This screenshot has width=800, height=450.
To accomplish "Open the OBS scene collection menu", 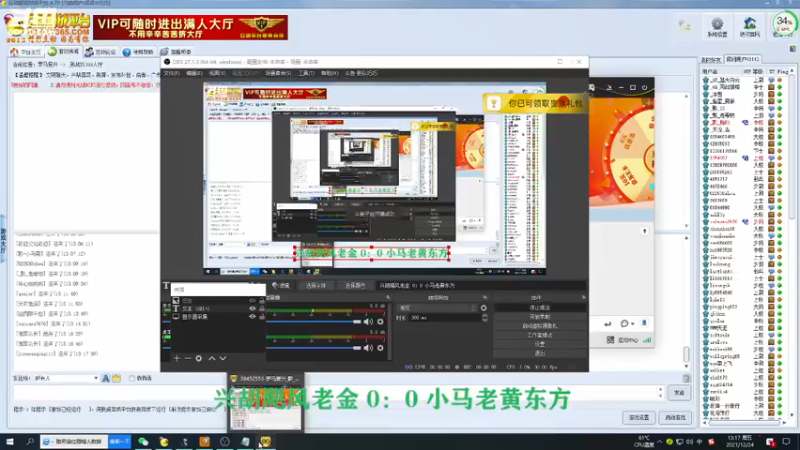I will tap(278, 73).
